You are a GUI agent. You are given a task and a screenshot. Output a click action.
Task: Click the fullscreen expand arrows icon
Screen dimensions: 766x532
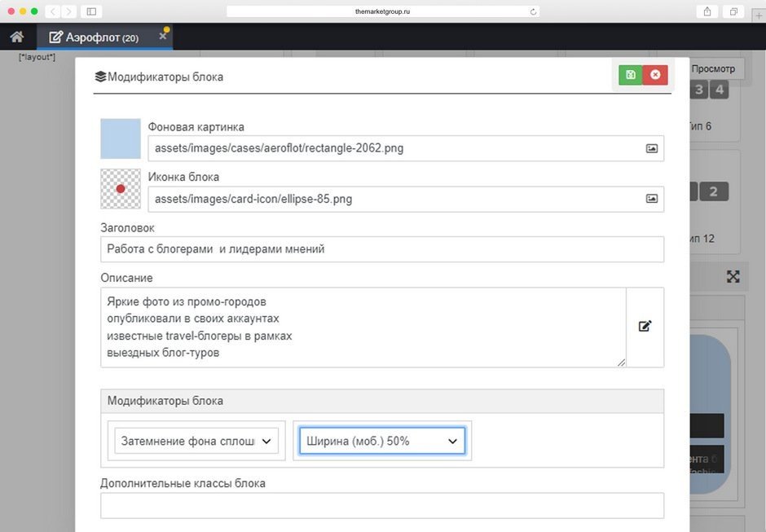coord(733,276)
